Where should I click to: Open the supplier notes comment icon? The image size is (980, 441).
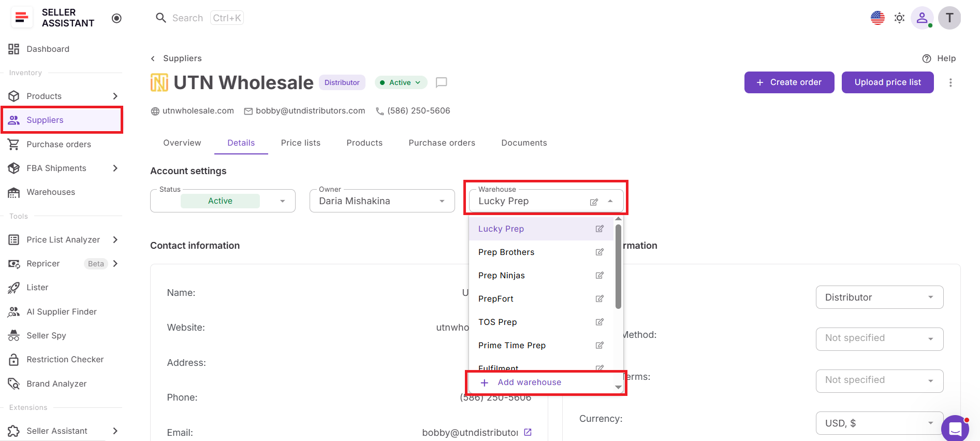coord(441,82)
